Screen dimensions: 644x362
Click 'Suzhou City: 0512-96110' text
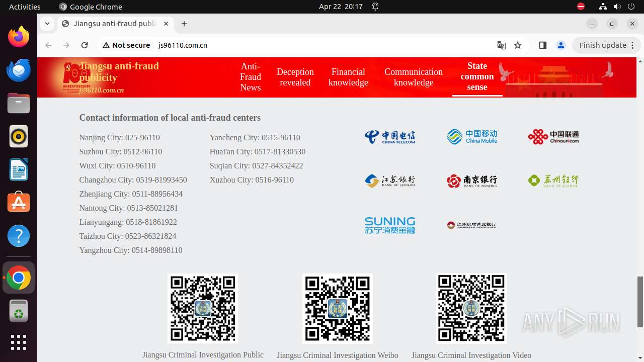pos(121,152)
